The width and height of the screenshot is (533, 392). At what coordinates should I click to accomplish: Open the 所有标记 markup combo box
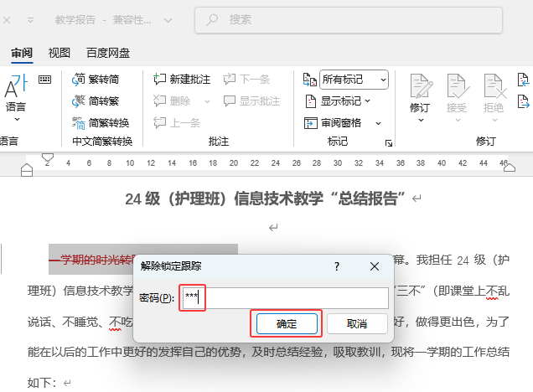354,80
